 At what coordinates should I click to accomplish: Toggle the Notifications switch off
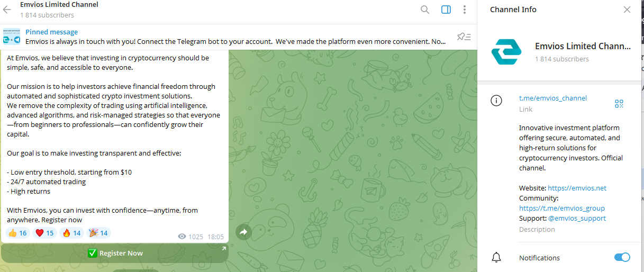tap(622, 258)
